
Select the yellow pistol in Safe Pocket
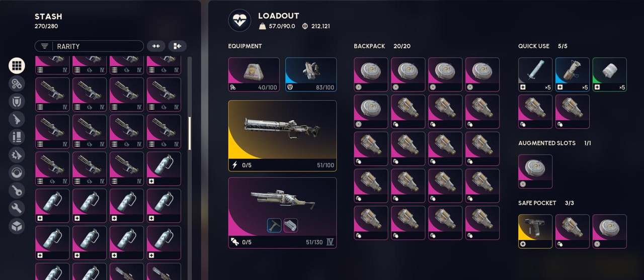click(535, 231)
